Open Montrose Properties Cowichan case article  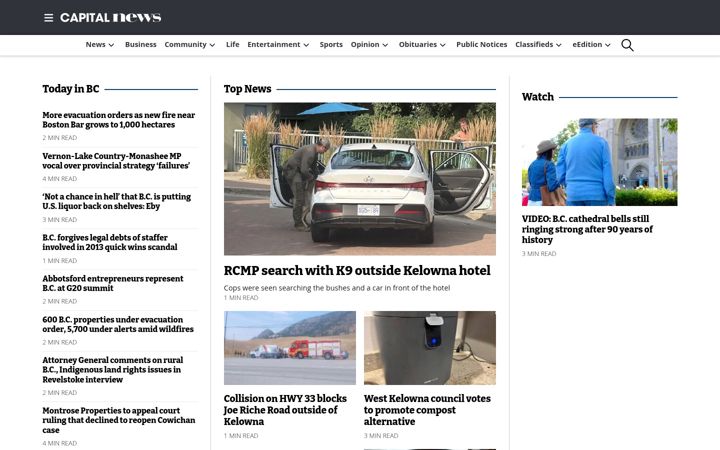118,420
